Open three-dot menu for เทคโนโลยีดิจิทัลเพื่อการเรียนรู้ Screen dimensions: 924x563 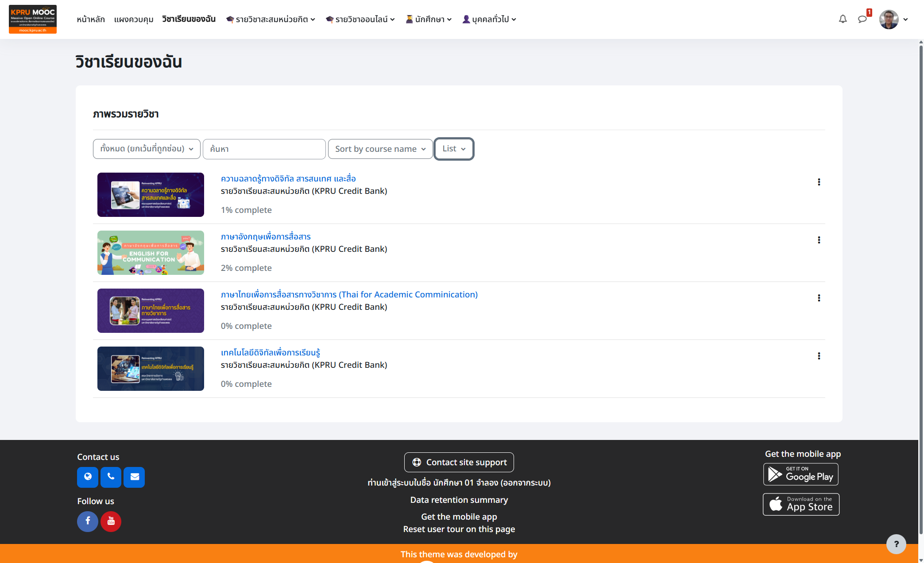(819, 356)
